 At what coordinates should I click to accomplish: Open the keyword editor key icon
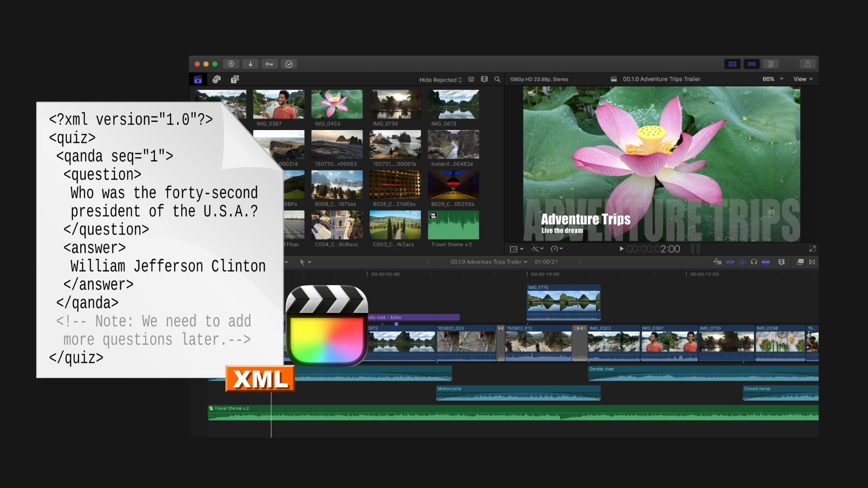click(269, 64)
